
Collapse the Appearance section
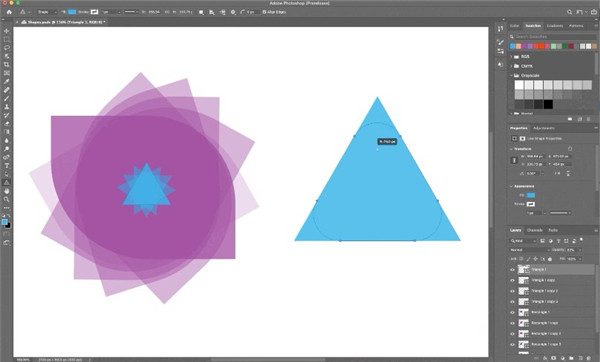pyautogui.click(x=512, y=186)
